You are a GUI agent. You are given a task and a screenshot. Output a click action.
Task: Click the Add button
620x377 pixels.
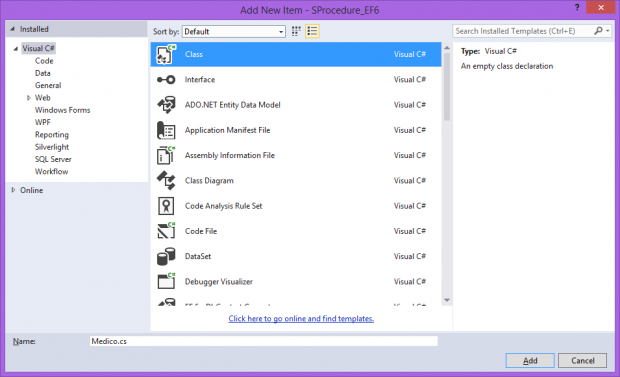530,360
